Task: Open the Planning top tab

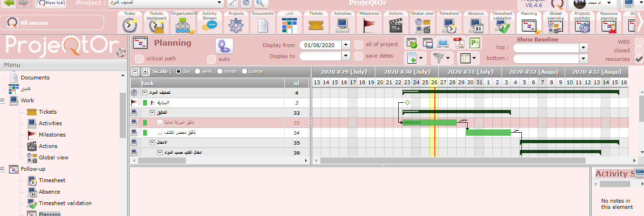Action: point(529,22)
